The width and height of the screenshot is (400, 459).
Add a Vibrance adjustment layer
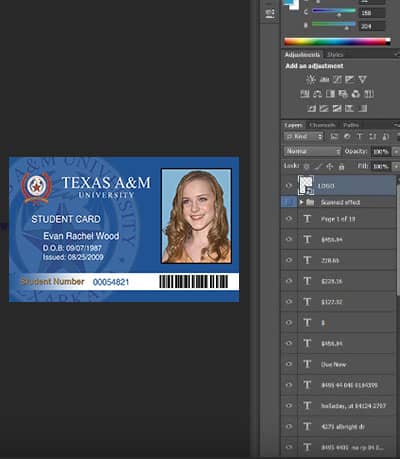[x=362, y=79]
